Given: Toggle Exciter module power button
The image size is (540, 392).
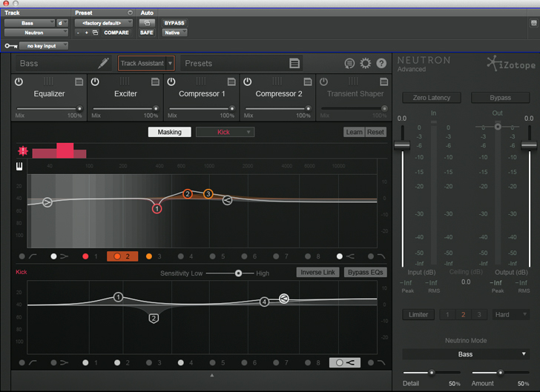Looking at the screenshot, I should [x=95, y=82].
